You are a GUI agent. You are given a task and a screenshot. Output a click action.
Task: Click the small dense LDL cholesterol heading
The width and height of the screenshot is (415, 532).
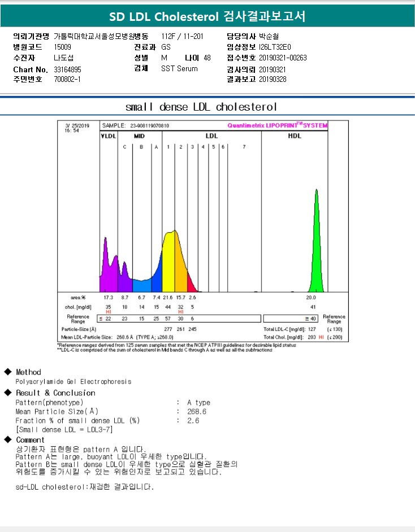pos(201,107)
